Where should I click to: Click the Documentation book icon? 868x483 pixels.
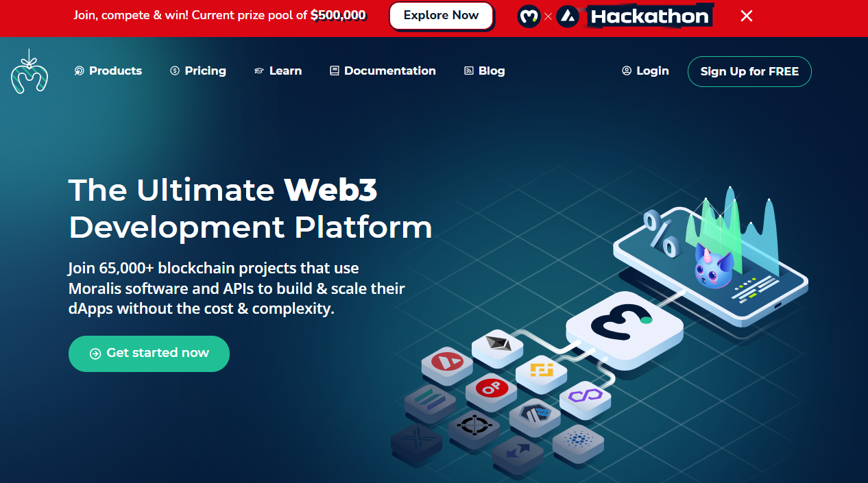pyautogui.click(x=335, y=71)
